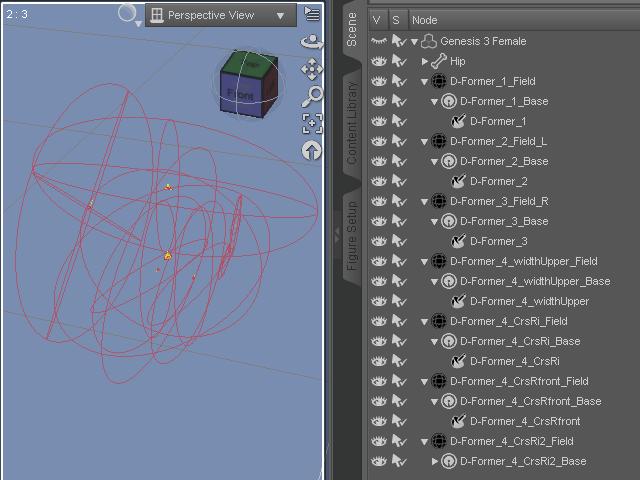This screenshot has height=480, width=640.
Task: Collapse the D-Former_3_Field_R node
Action: (424, 202)
